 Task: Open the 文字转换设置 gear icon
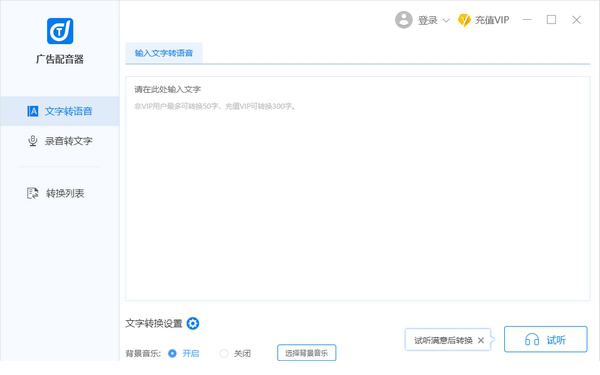click(193, 323)
